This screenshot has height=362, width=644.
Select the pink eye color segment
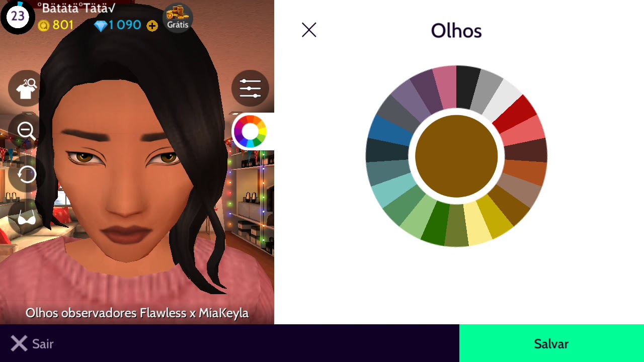[x=445, y=85]
